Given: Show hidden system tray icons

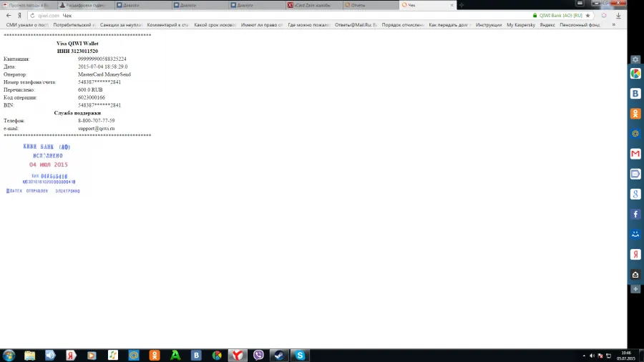Looking at the screenshot, I should click(584, 356).
